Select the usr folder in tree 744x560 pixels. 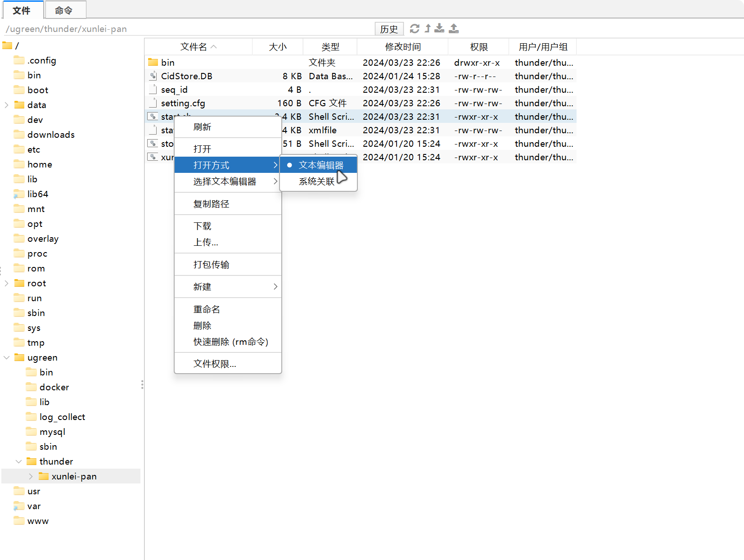pyautogui.click(x=34, y=491)
